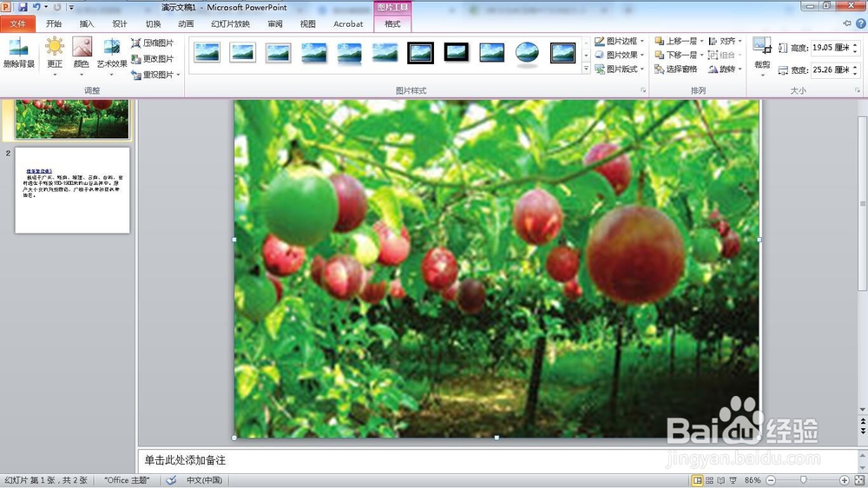
Task: Switch to the View (视图) tab
Action: [x=308, y=23]
